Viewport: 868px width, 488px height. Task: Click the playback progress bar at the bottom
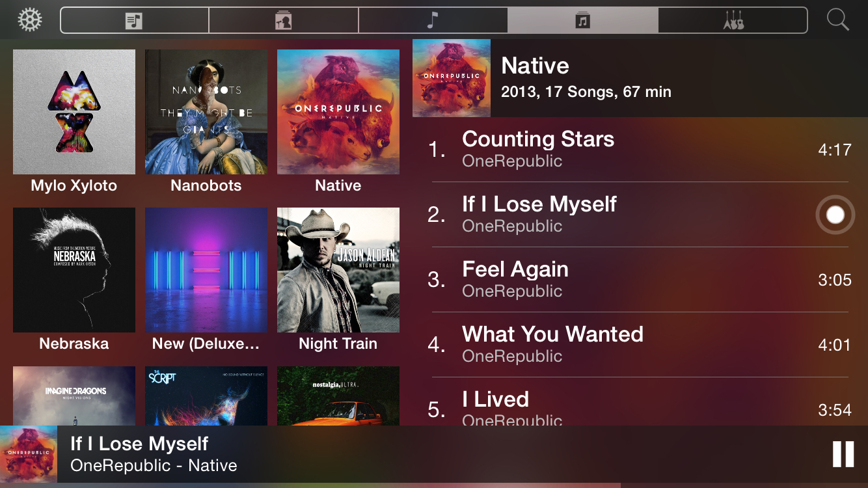(x=434, y=485)
